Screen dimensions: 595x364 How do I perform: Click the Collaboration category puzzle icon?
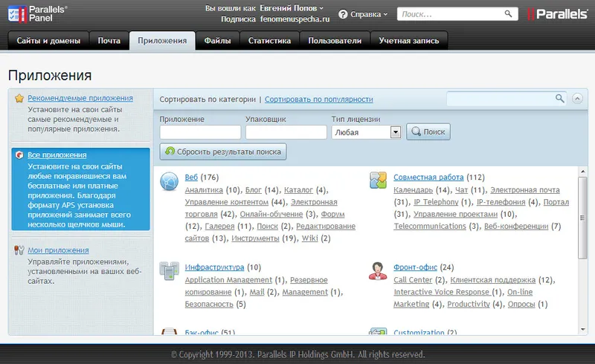pyautogui.click(x=378, y=180)
